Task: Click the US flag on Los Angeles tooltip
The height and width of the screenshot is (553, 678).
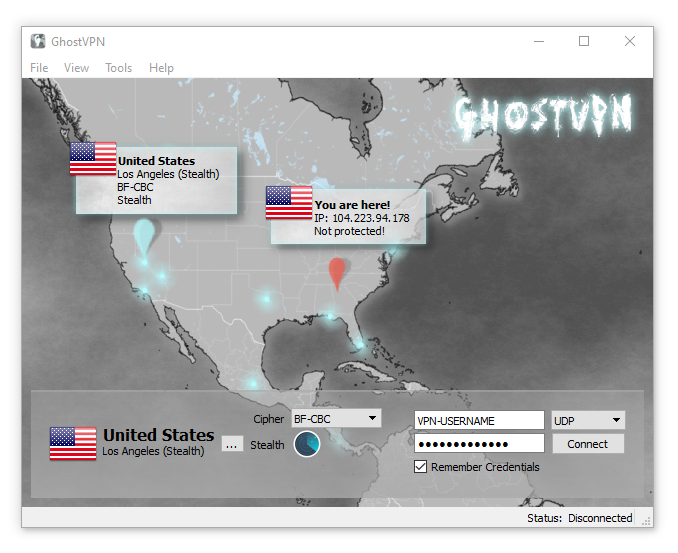Action: 93,159
